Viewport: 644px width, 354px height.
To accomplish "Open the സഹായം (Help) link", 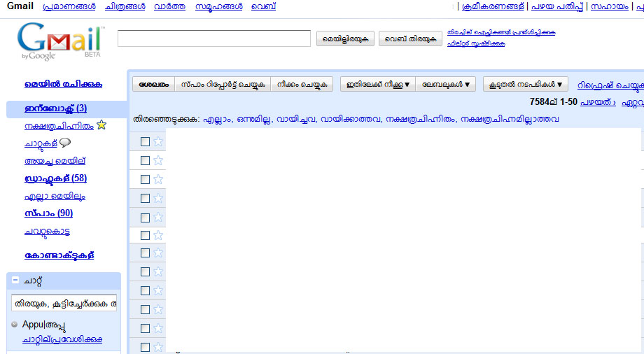I will (610, 6).
